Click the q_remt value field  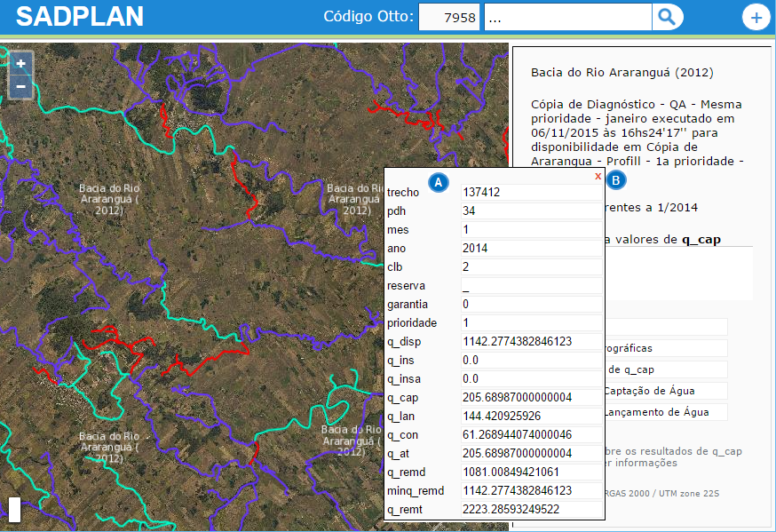pos(530,509)
